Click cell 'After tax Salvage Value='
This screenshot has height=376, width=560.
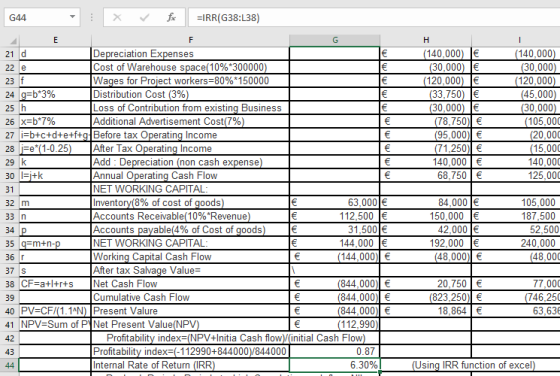(190, 270)
